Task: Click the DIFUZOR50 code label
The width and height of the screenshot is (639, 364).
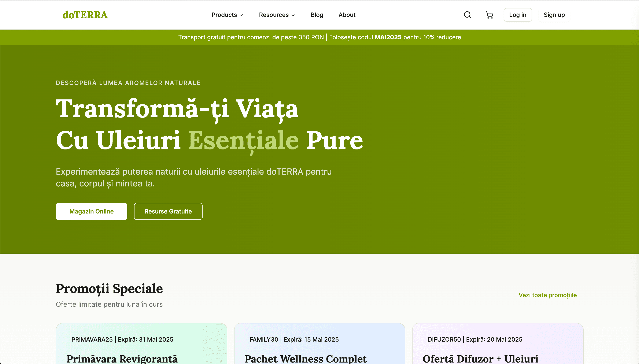Action: [x=444, y=339]
